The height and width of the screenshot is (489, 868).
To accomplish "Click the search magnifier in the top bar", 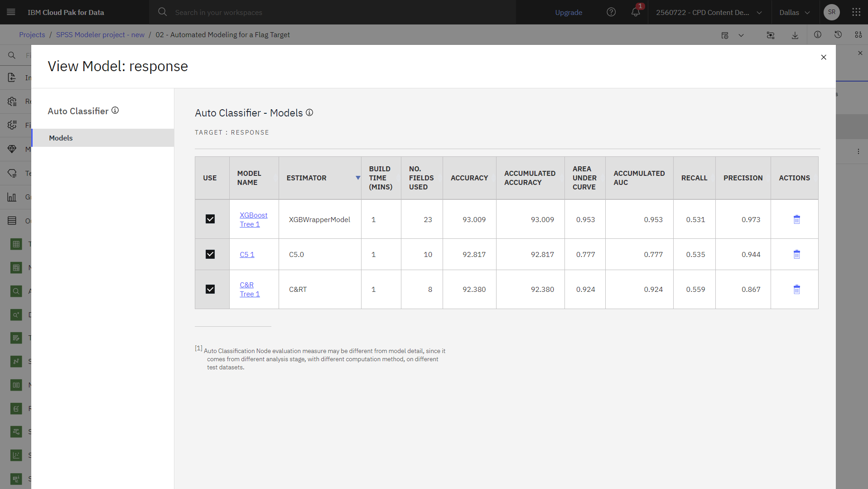I will [162, 12].
